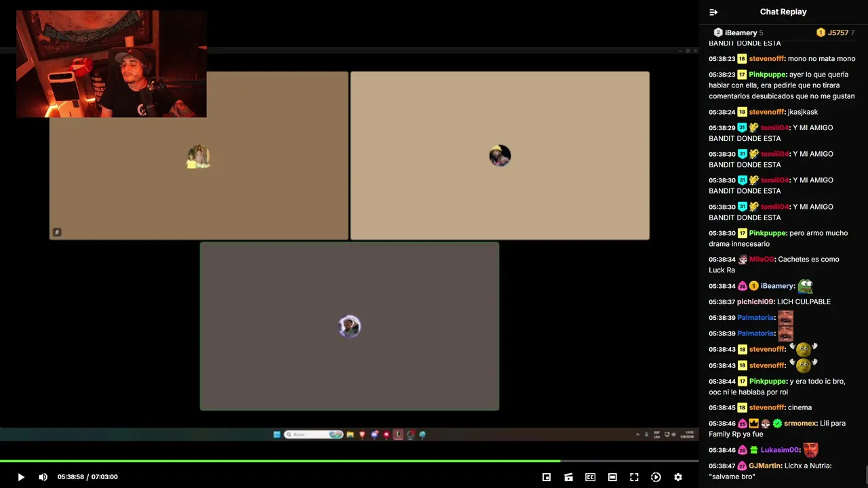Click the gold coin badge beside iBeamery in chat

pos(753,286)
